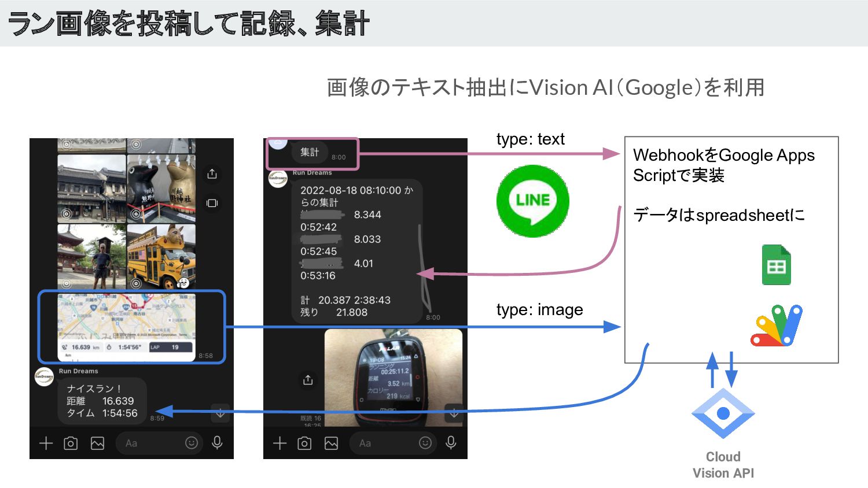Click total '計 20.387 2:38:43' line
The height and width of the screenshot is (488, 868).
pos(345,300)
